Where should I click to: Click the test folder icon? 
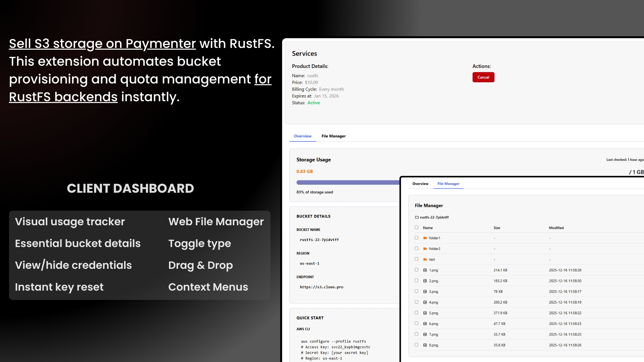(425, 259)
